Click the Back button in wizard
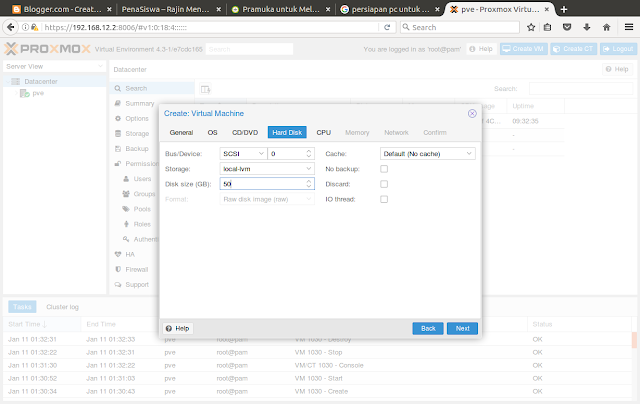The width and height of the screenshot is (640, 404). coord(428,329)
